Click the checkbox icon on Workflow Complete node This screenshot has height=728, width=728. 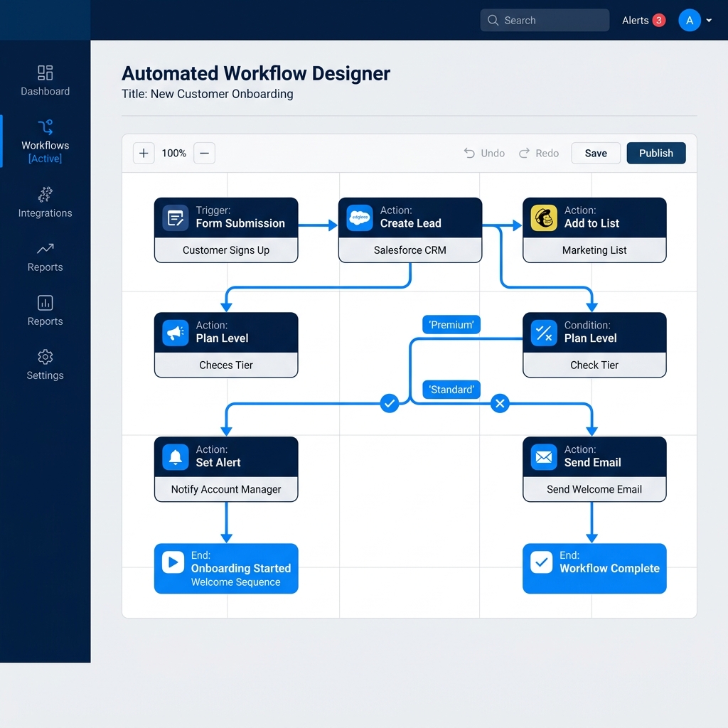click(542, 562)
